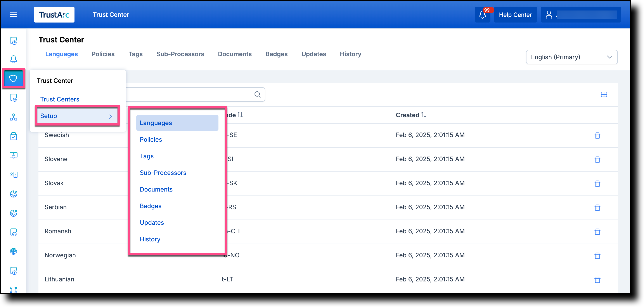Select the org-chart hierarchy icon in sidebar
Screen dimensions: 644x307
pos(14,117)
